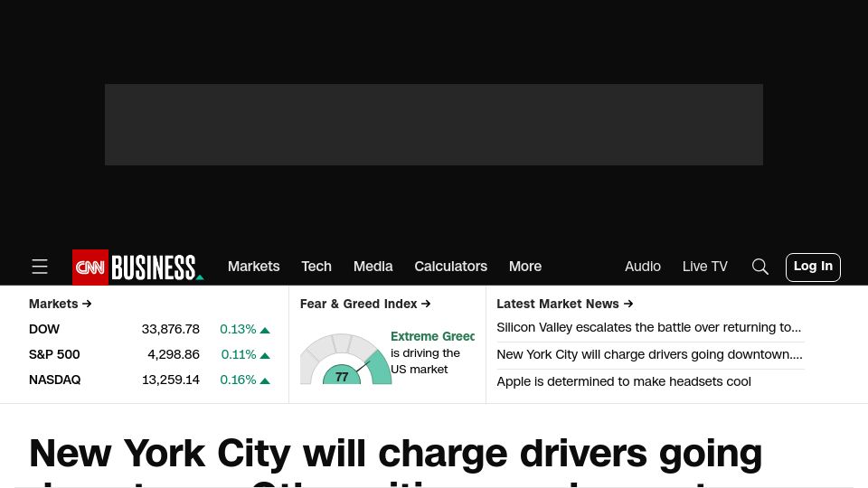
Task: Open the search magnifier icon
Action: click(x=760, y=267)
